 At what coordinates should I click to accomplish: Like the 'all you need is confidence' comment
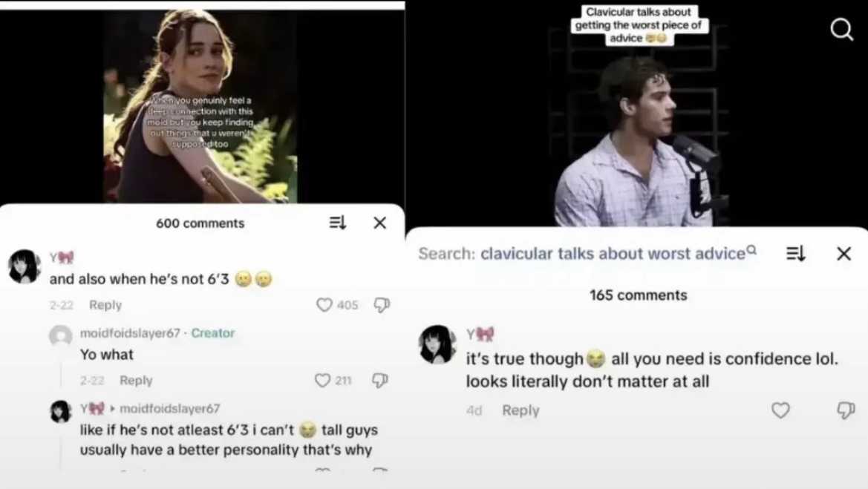point(780,410)
